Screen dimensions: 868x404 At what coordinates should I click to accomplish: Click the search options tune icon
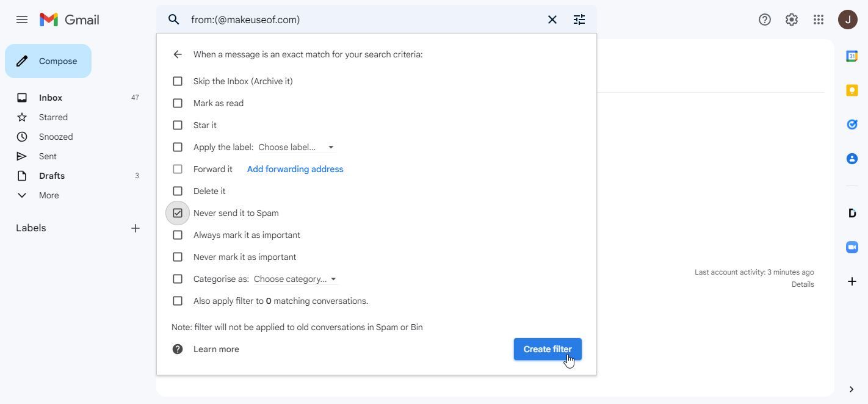[579, 20]
